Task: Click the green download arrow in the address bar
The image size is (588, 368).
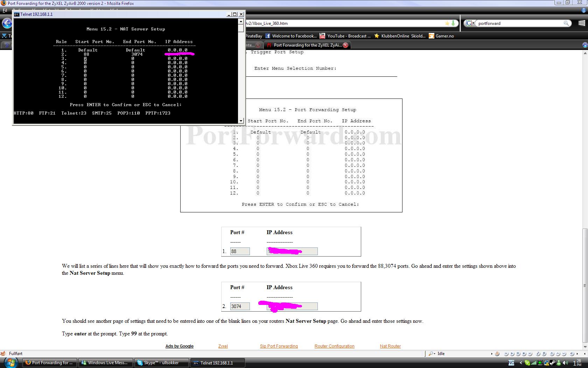Action: click(x=453, y=23)
